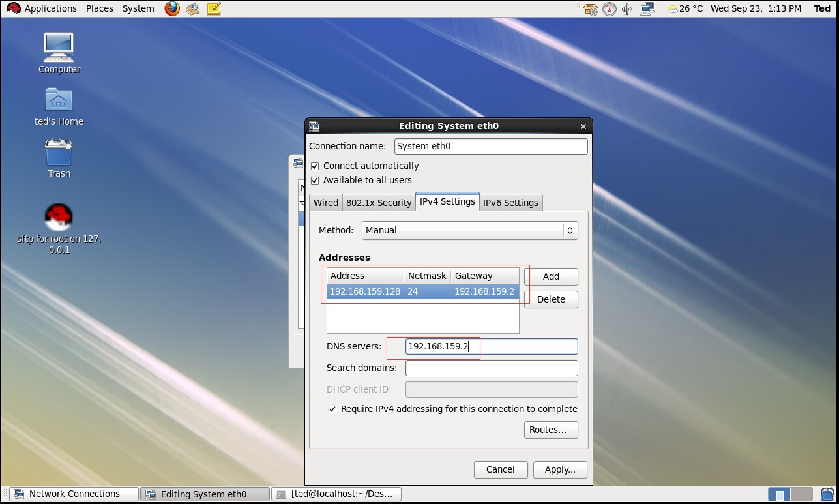Open the System menu

pos(138,8)
